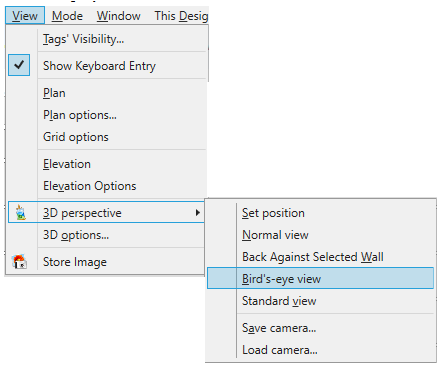The width and height of the screenshot is (444, 368).
Task: Open Elevation Options
Action: coord(90,186)
